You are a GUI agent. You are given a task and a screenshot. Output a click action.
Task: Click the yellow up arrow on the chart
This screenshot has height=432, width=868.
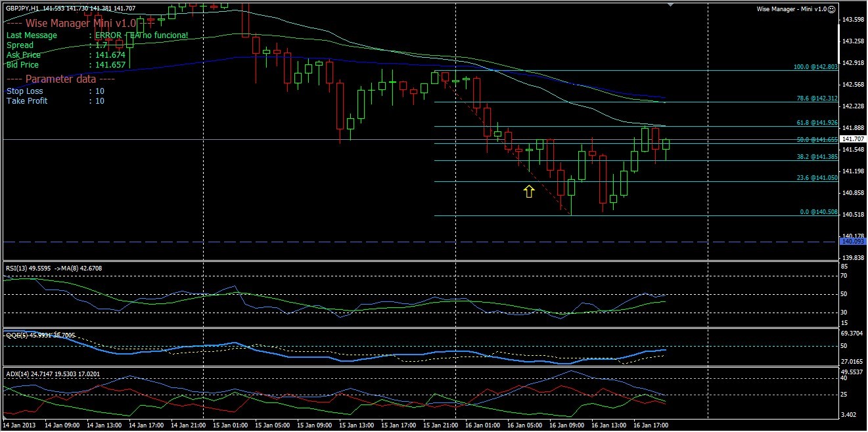pyautogui.click(x=529, y=191)
